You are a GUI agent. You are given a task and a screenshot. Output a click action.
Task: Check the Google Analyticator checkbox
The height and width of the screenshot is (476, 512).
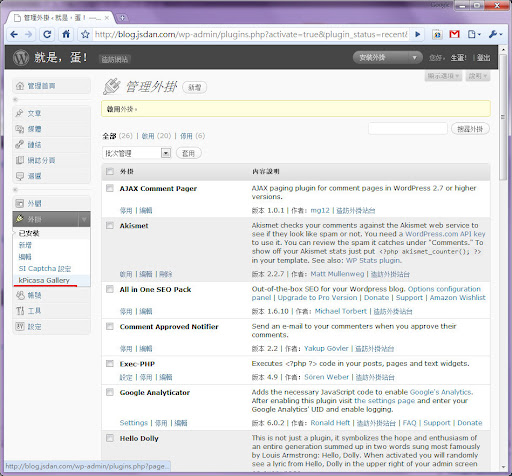pyautogui.click(x=110, y=392)
